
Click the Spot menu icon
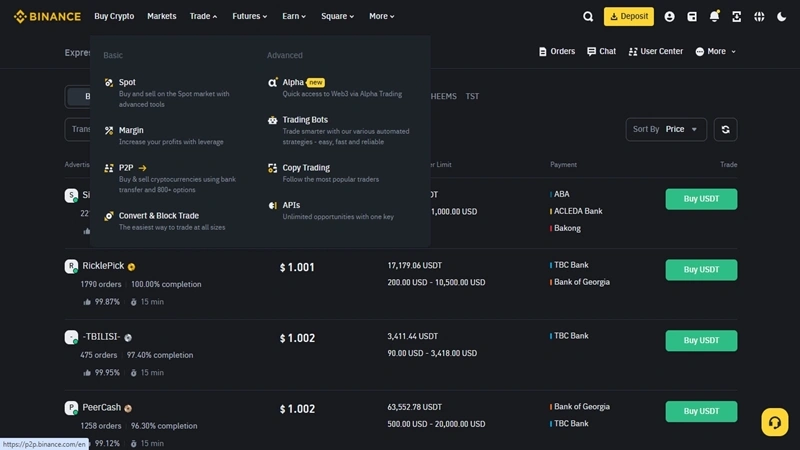pyautogui.click(x=109, y=83)
